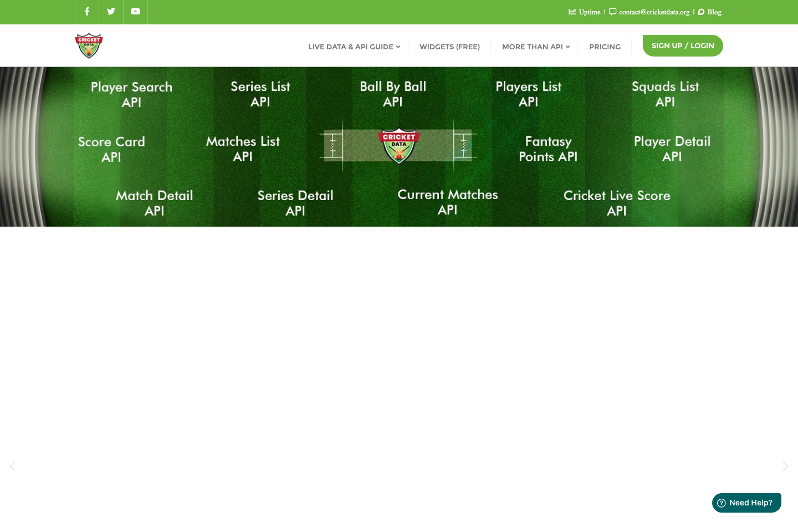
Task: Open the contact@cricketdata.org email link
Action: (x=654, y=12)
